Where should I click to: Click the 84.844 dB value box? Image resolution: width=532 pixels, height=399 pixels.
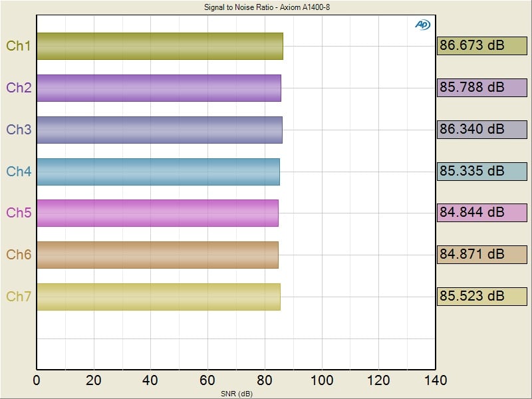tap(481, 213)
